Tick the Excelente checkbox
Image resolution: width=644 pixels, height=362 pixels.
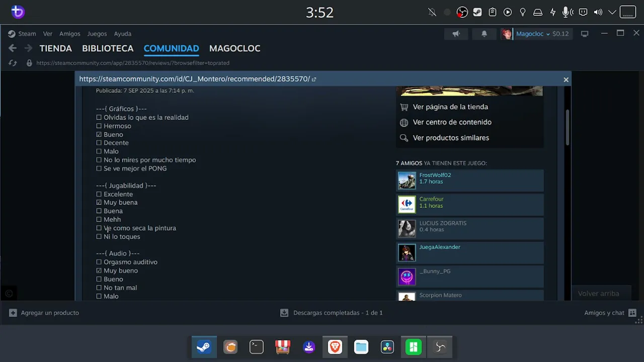99,194
